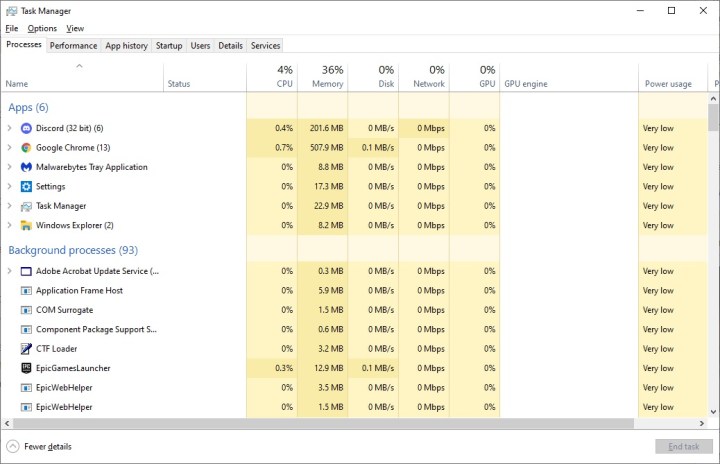Click the Discord app icon
The image size is (720, 464).
coord(26,128)
